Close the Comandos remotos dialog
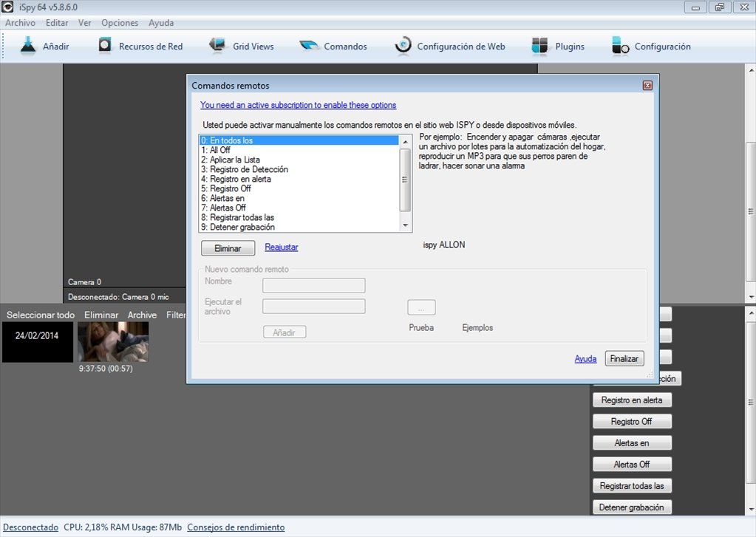The height and width of the screenshot is (537, 756). [647, 86]
